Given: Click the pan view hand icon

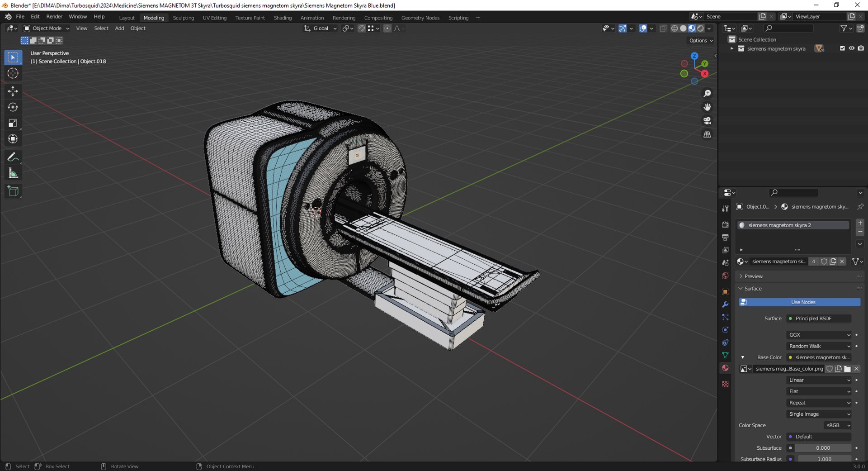Looking at the screenshot, I should tap(707, 107).
